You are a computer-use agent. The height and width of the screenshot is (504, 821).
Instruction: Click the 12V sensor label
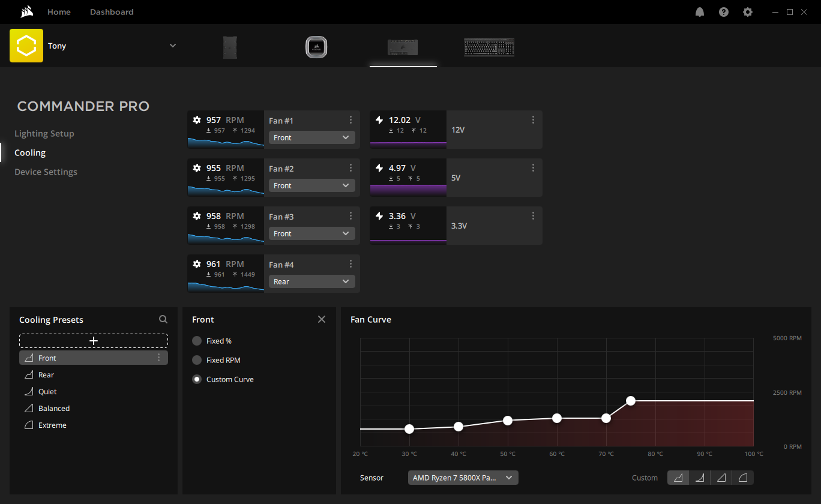[457, 130]
